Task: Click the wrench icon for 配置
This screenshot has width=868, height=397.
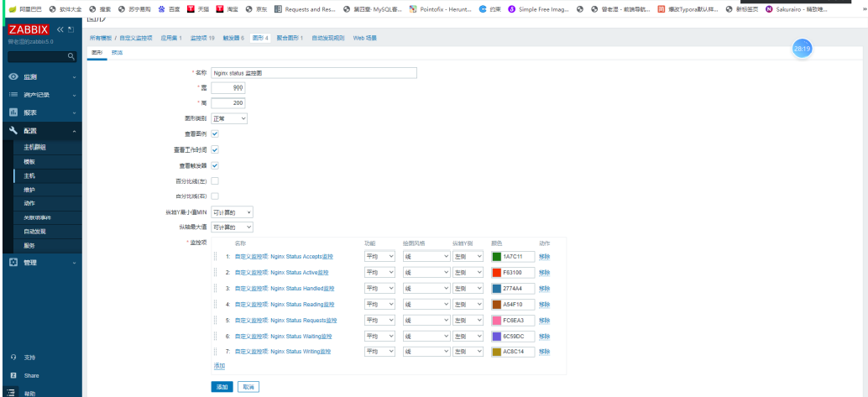Action: click(13, 131)
